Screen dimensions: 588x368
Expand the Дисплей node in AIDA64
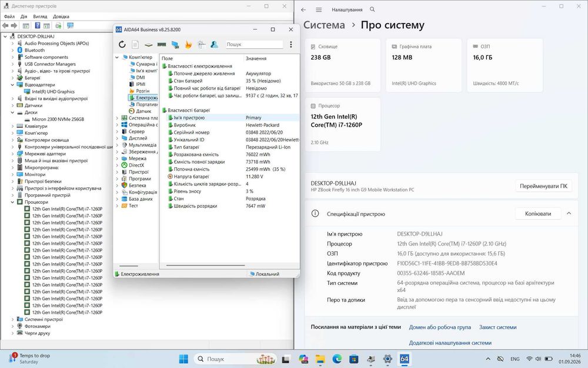117,138
